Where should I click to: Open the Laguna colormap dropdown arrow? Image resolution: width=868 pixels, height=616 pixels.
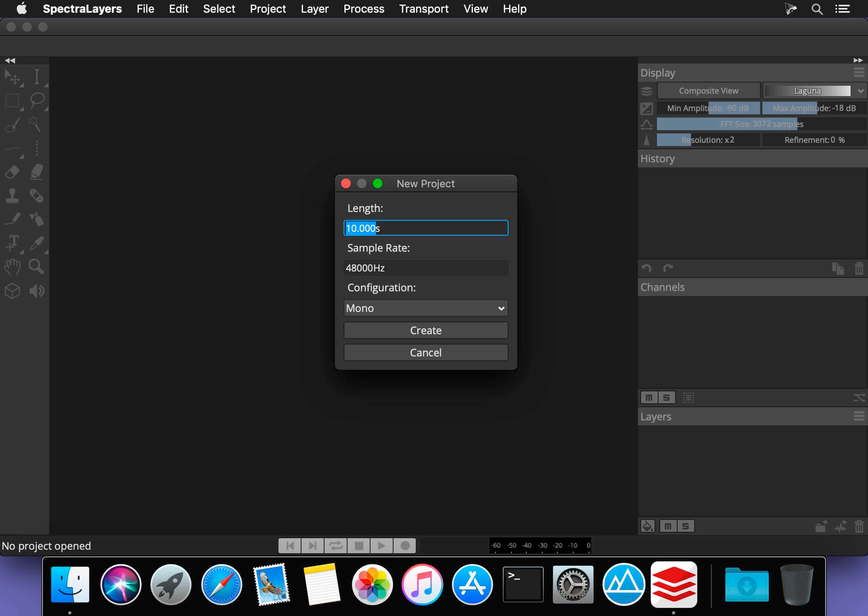860,91
